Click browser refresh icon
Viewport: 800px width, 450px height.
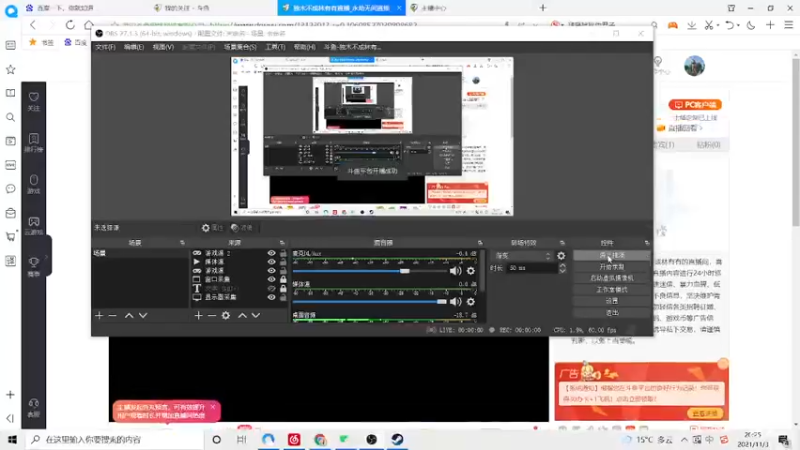70,24
